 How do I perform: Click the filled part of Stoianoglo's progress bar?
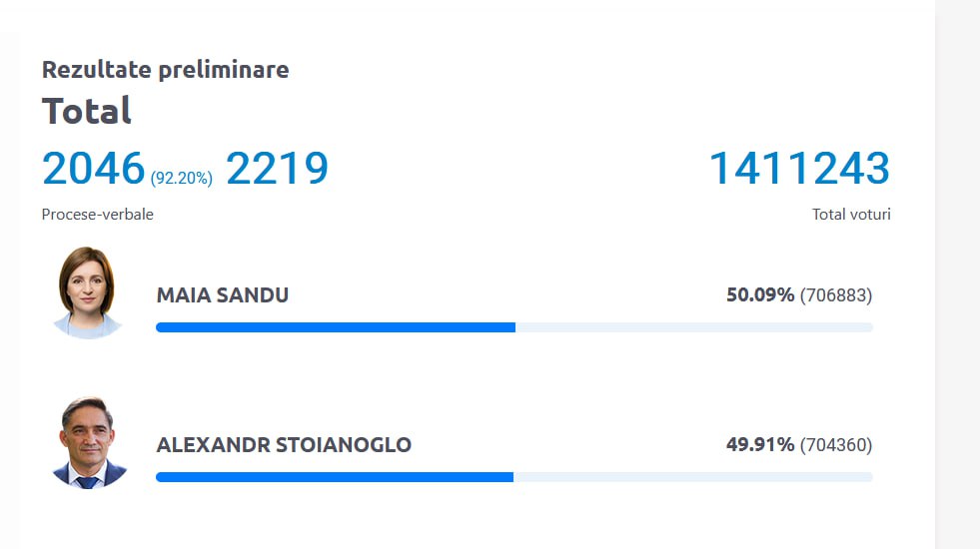(x=334, y=477)
